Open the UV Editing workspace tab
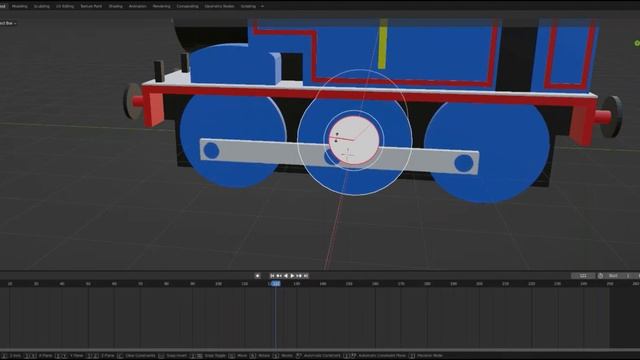The width and height of the screenshot is (640, 360). click(x=65, y=6)
